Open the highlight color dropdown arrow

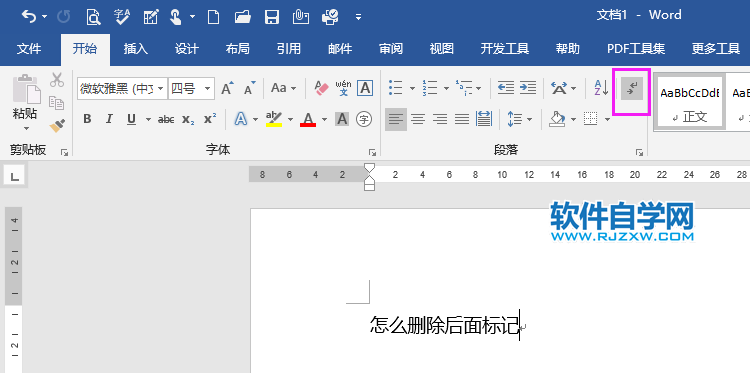pyautogui.click(x=290, y=120)
